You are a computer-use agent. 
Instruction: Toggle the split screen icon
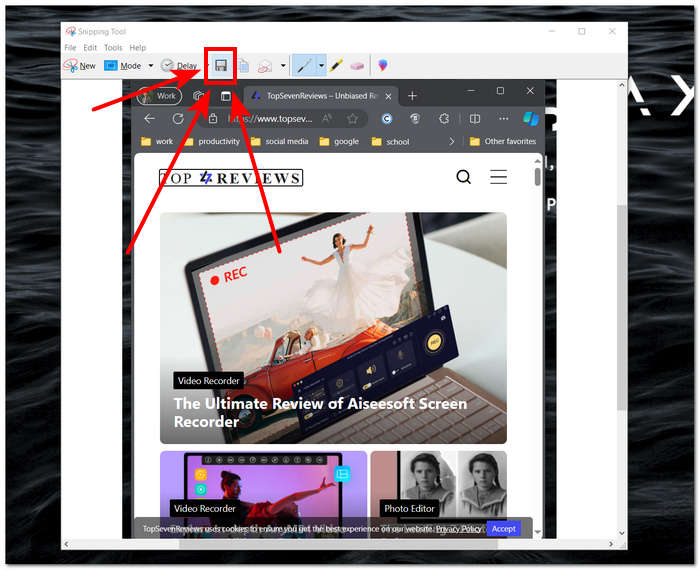coord(475,119)
